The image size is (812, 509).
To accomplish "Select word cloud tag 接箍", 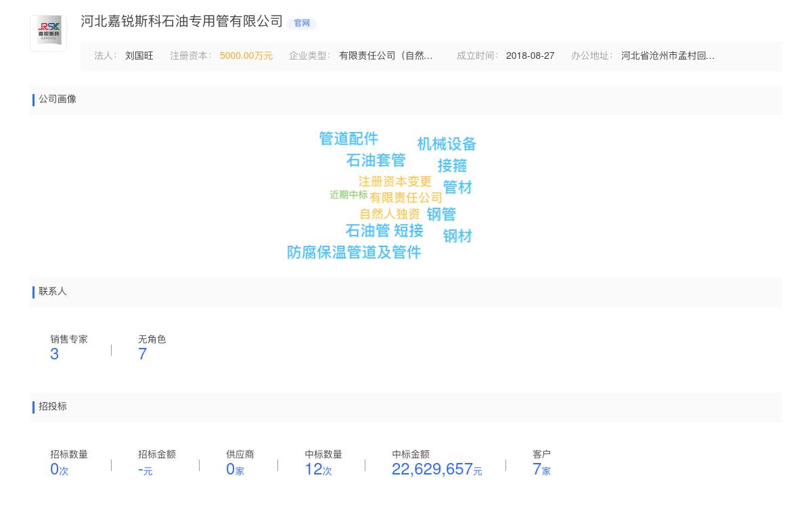I will pyautogui.click(x=452, y=166).
